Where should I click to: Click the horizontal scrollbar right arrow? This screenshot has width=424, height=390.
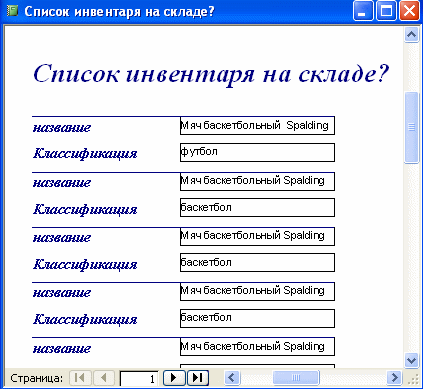pyautogui.click(x=395, y=378)
